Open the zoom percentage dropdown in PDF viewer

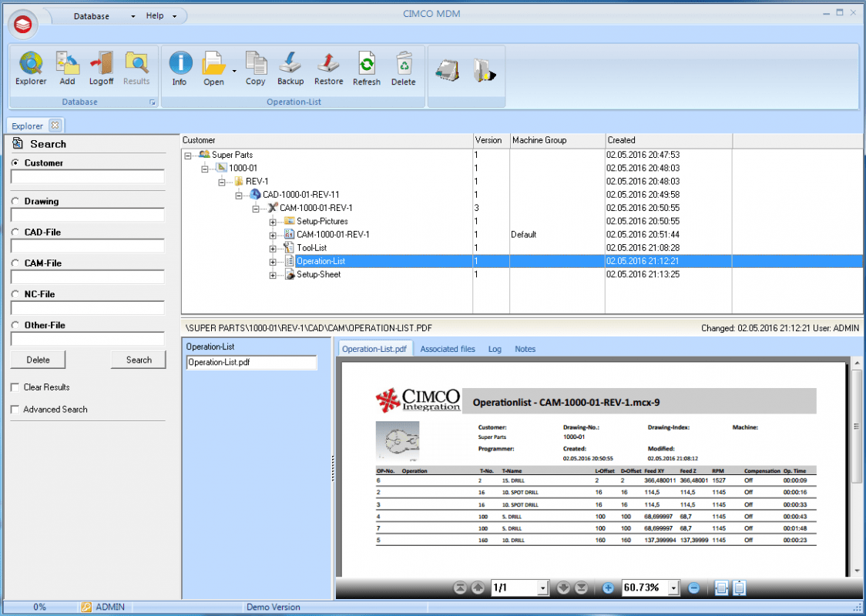pyautogui.click(x=673, y=588)
